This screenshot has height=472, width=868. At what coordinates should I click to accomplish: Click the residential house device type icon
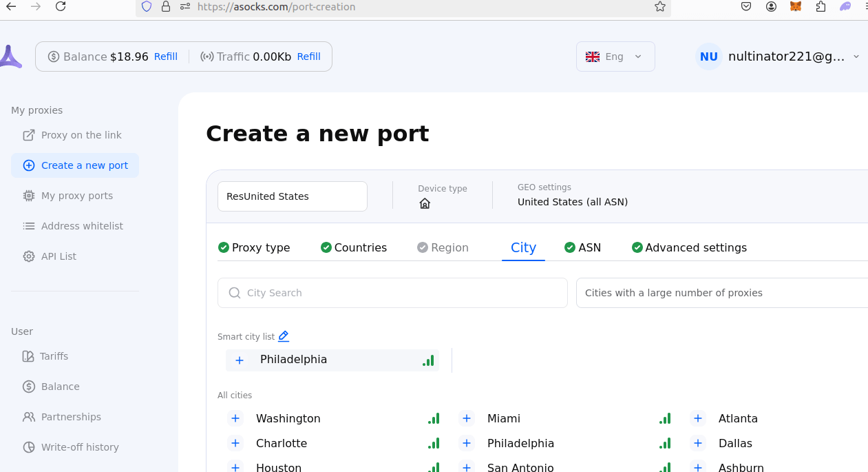tap(425, 203)
